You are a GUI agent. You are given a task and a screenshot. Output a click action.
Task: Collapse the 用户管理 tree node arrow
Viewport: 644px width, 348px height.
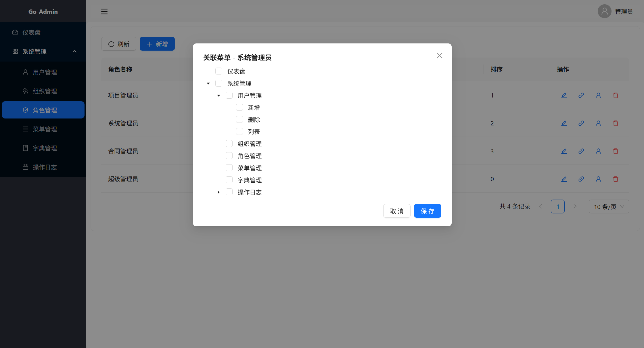(218, 95)
